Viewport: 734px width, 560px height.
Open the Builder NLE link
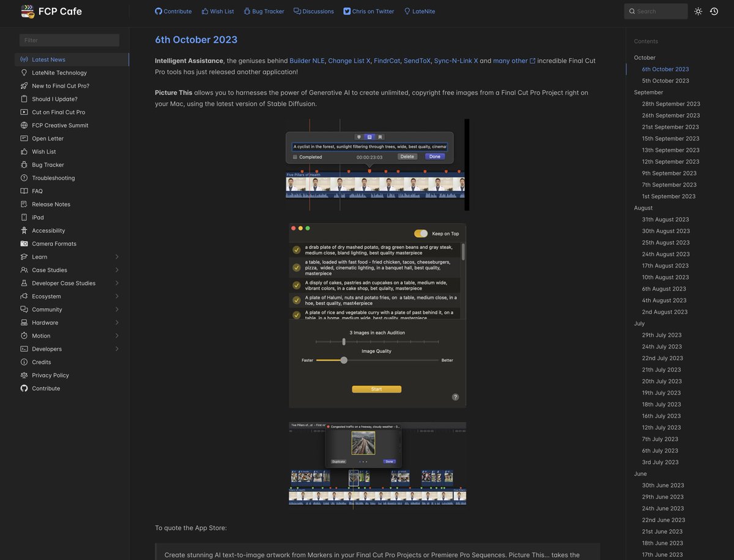[307, 61]
